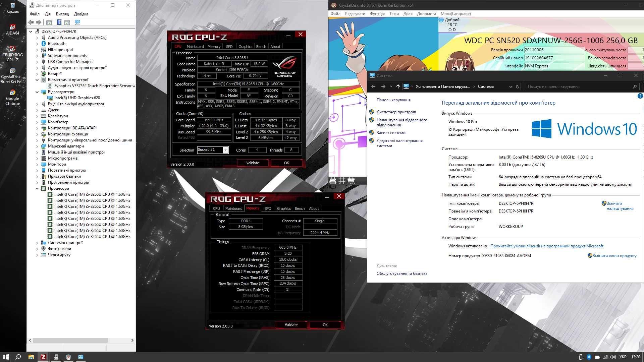Click the taskbar search magnifier icon

click(18, 357)
